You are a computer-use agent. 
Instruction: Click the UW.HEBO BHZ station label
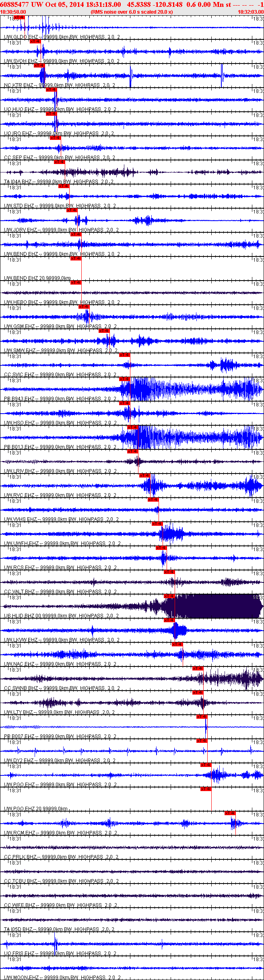coord(21,302)
